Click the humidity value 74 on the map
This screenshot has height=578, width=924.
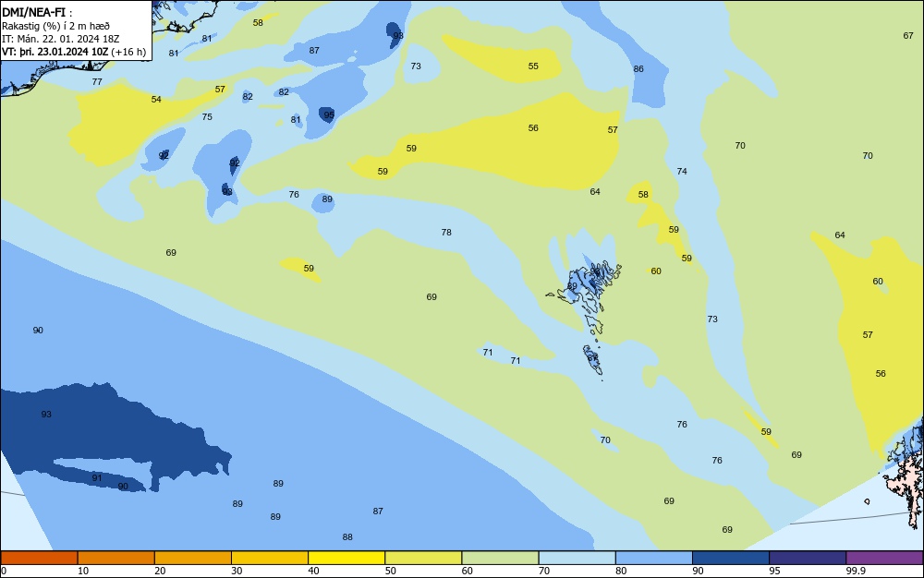[x=682, y=172]
